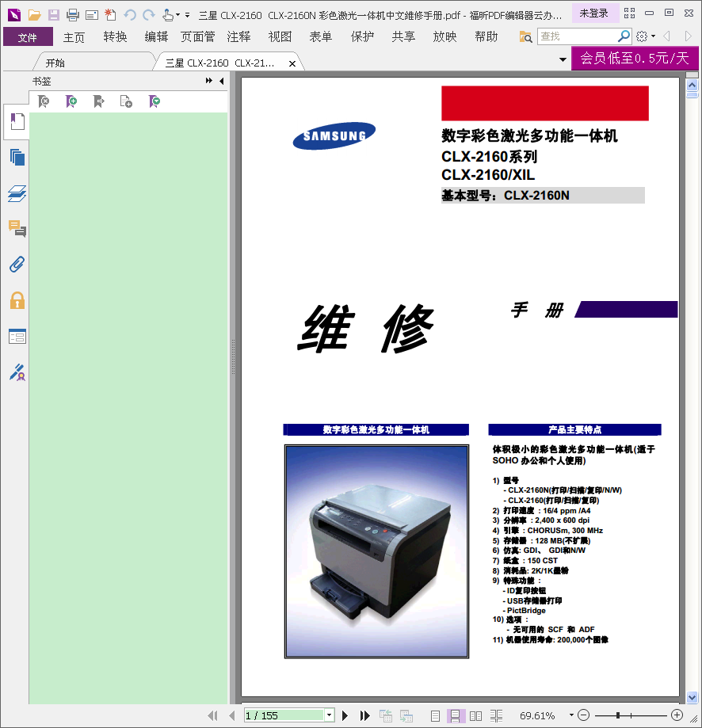Image resolution: width=702 pixels, height=728 pixels.
Task: Open the 文件 menu
Action: coord(28,36)
